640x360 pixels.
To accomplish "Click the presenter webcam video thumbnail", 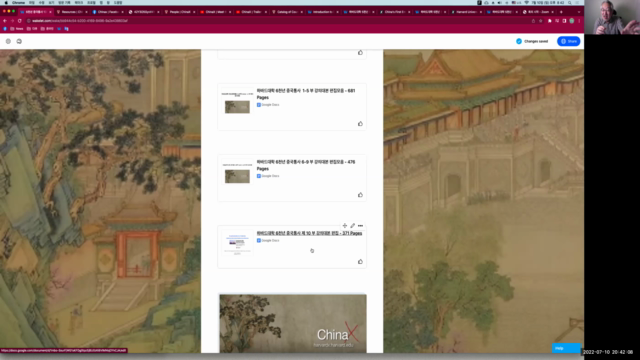I will 612,17.
